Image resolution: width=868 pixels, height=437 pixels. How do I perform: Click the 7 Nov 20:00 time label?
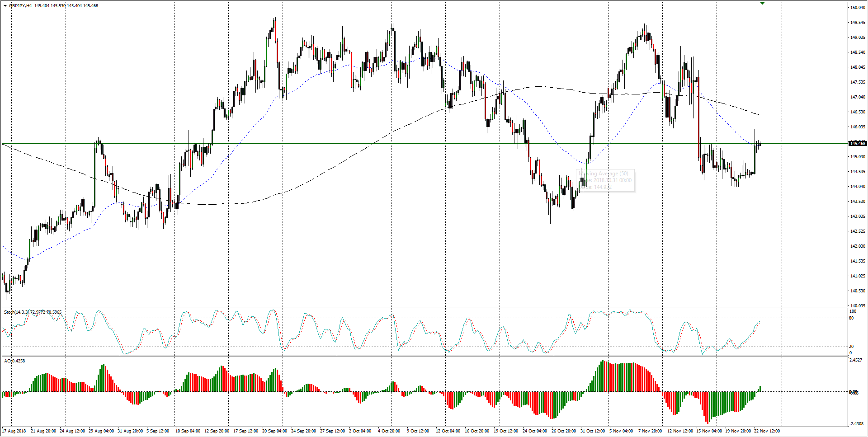tap(651, 431)
